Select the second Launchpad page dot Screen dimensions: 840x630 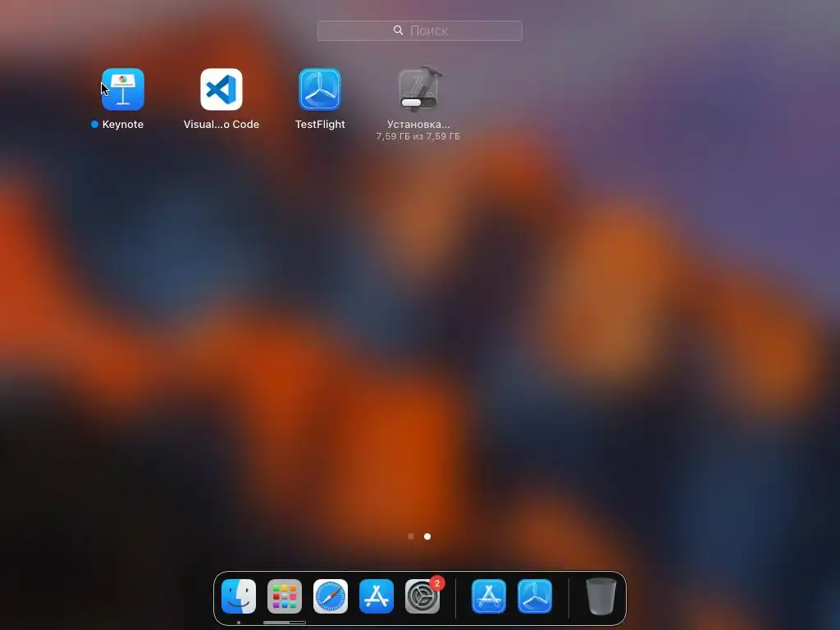pyautogui.click(x=427, y=536)
